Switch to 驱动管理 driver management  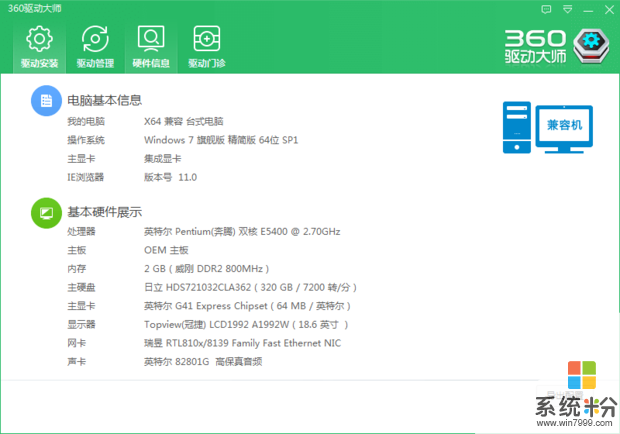point(95,46)
